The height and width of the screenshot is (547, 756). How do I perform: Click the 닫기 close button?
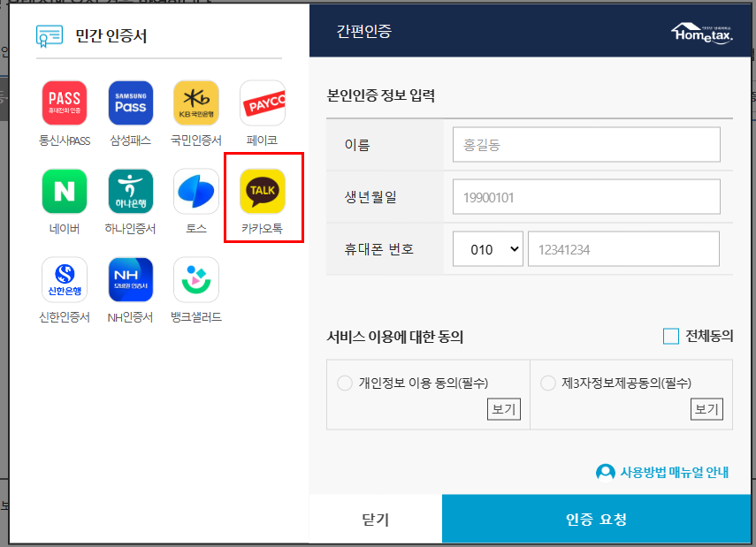click(x=376, y=519)
